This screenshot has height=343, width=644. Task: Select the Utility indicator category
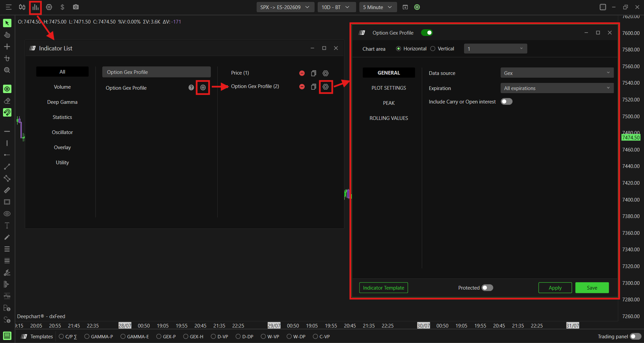coord(62,162)
